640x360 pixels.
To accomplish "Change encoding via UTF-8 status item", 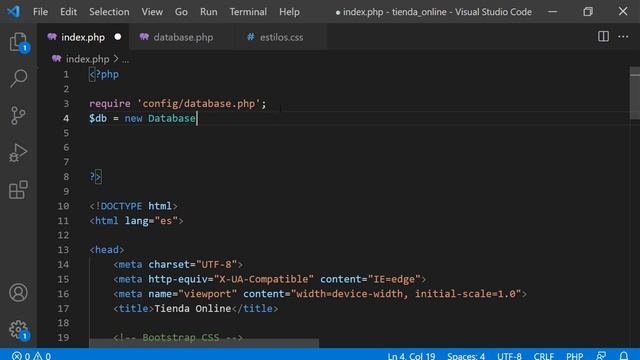I will pos(509,356).
